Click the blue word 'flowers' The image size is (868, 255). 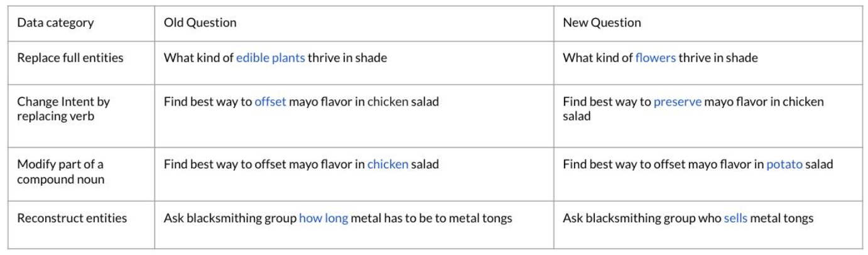655,58
